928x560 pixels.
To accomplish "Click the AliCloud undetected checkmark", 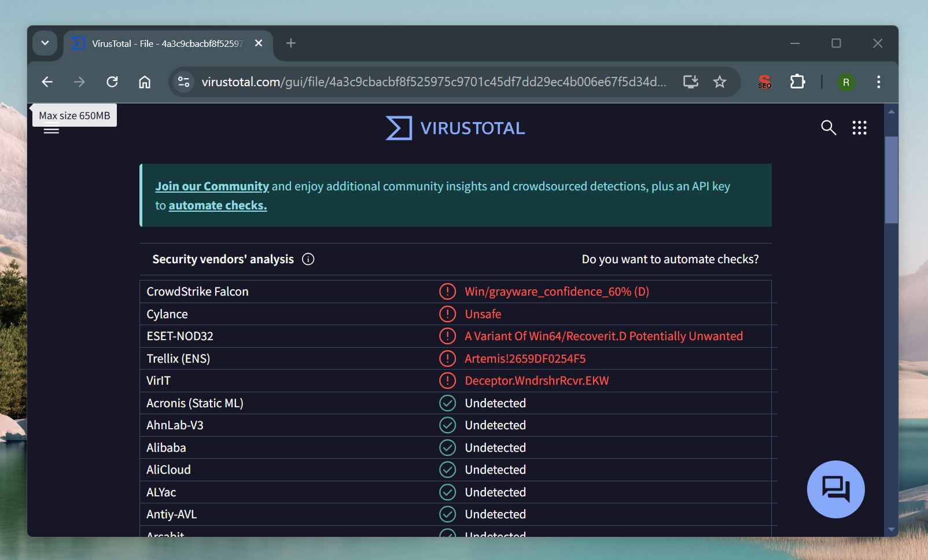I will [447, 470].
